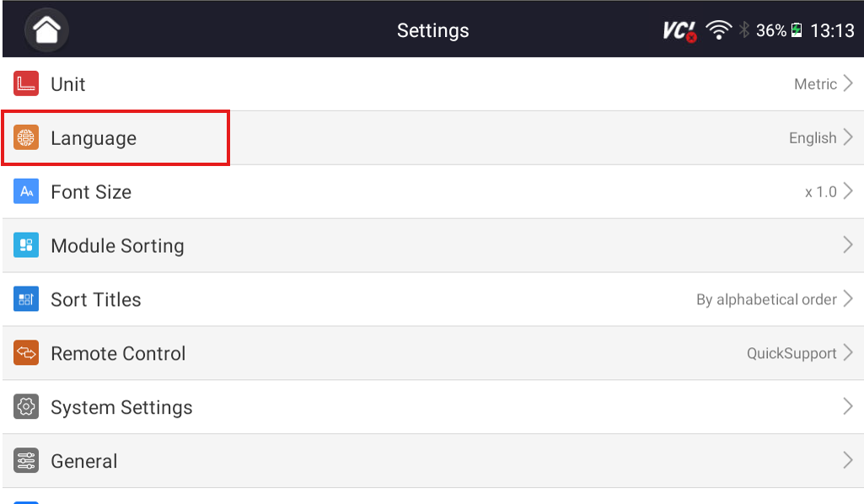Tap the Wi-Fi status icon
This screenshot has height=504, width=864.
[x=719, y=31]
